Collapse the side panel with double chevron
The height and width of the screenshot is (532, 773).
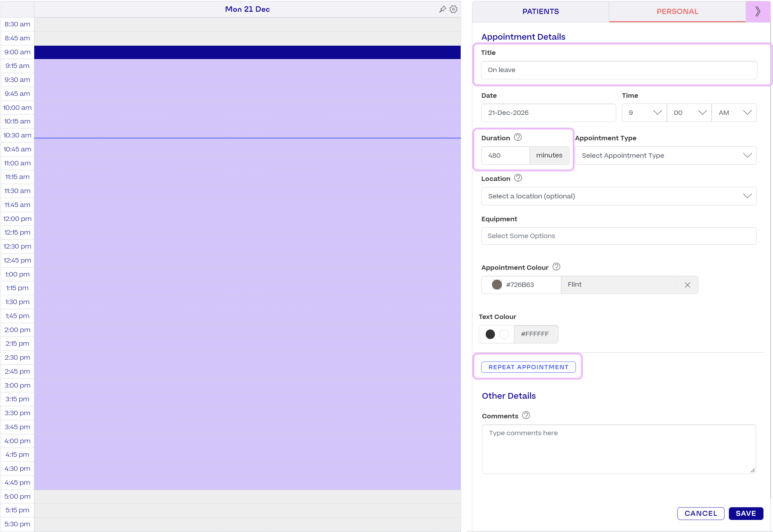tap(758, 11)
